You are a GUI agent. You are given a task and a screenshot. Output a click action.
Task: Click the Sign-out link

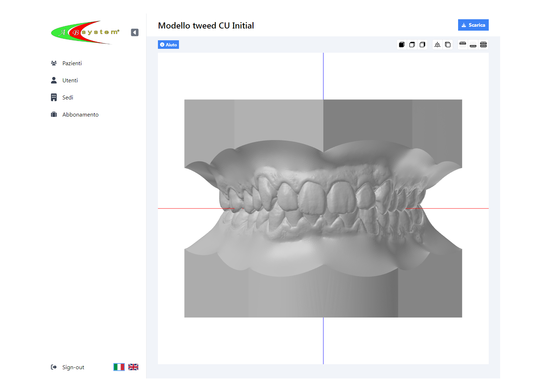click(73, 367)
